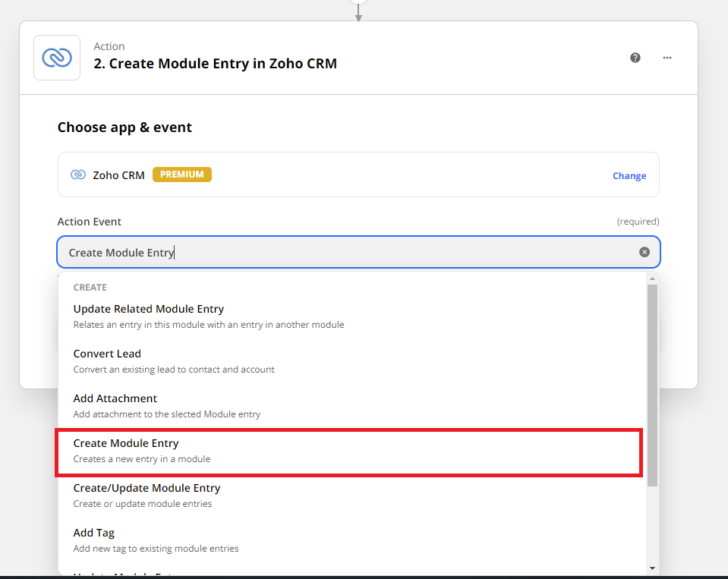The height and width of the screenshot is (579, 728).
Task: Select the Add Attachment option
Action: pyautogui.click(x=351, y=406)
